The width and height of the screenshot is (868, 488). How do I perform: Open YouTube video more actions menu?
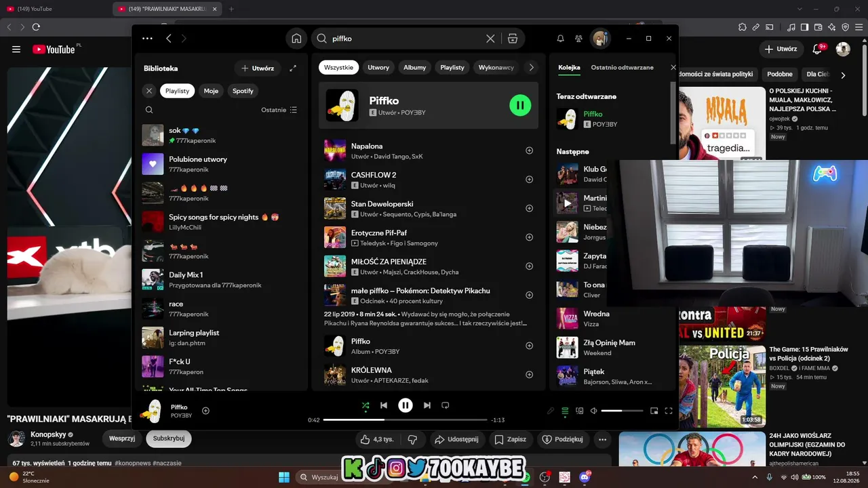tap(602, 439)
